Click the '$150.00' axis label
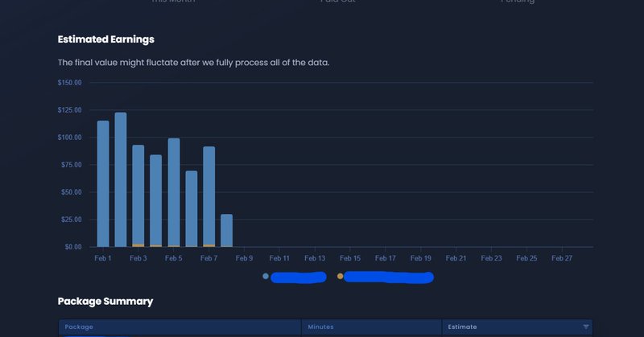Screen dimensions: 644x337 click(x=69, y=83)
